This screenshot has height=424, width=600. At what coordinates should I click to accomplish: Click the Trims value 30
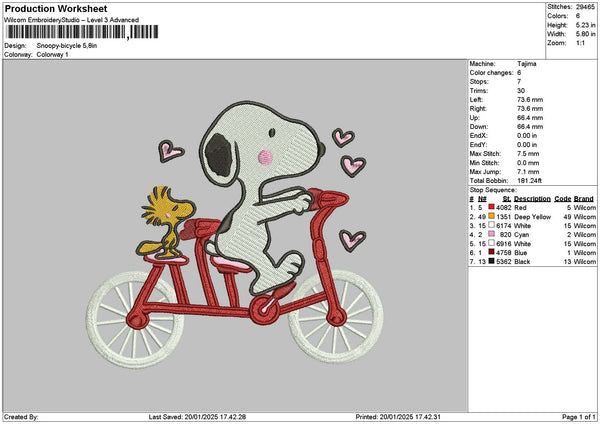pos(521,91)
